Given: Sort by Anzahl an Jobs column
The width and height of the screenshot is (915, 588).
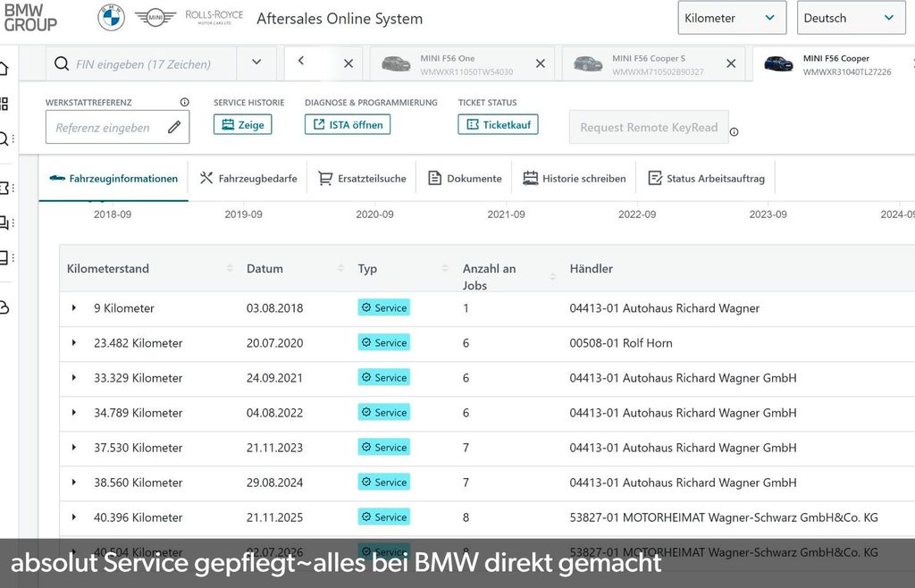Looking at the screenshot, I should pos(552,276).
